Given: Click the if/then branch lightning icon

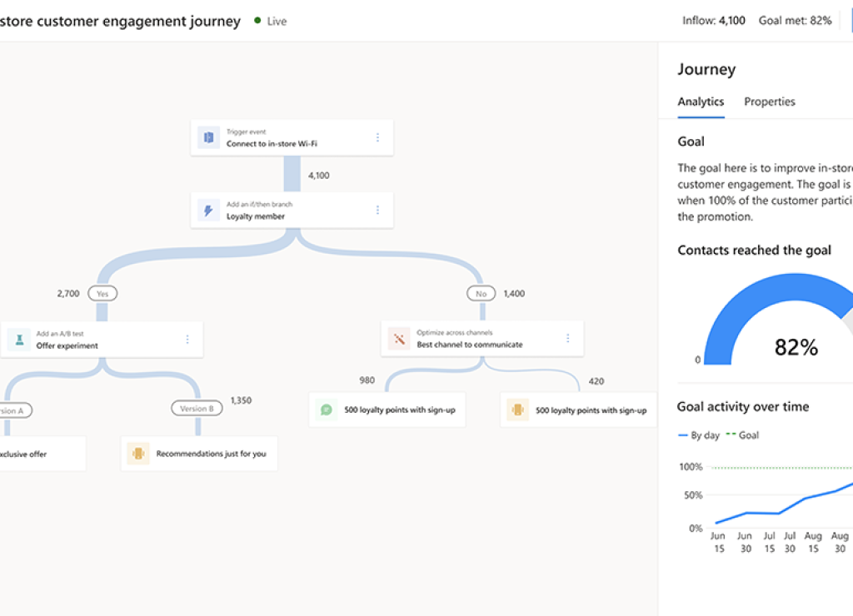Looking at the screenshot, I should click(208, 210).
